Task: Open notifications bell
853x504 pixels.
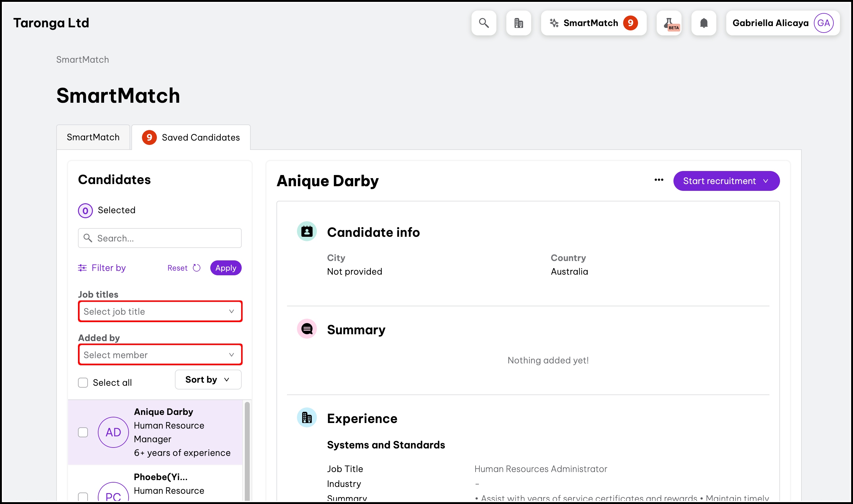Action: click(704, 23)
